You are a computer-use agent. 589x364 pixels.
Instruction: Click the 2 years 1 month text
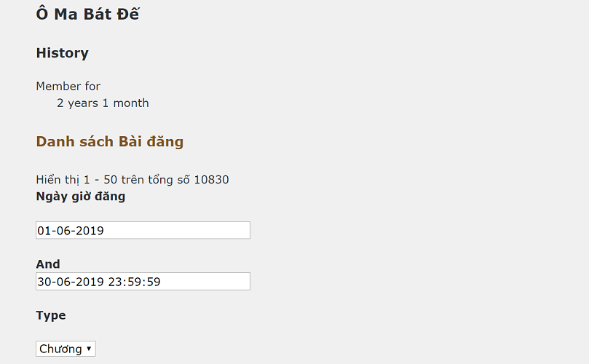103,103
